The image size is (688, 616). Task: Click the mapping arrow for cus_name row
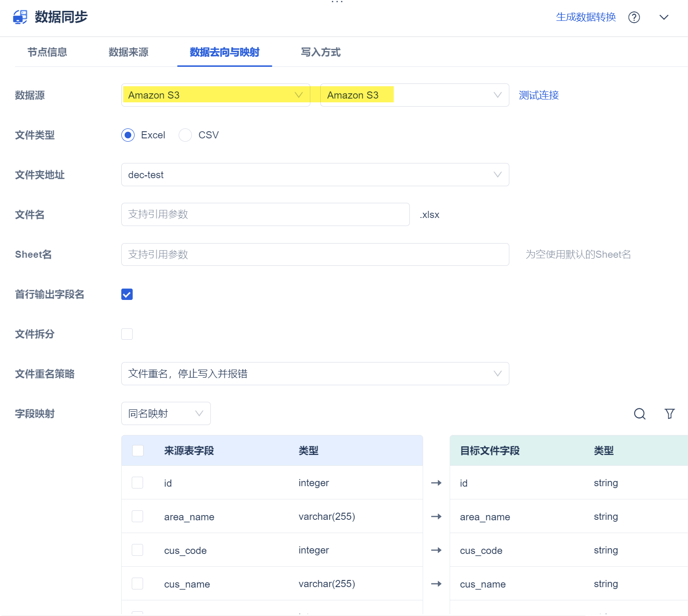coord(436,584)
